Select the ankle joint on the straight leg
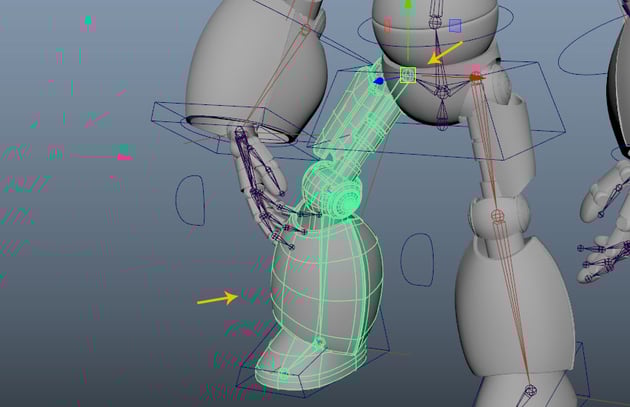This screenshot has height=407, width=630. pos(530,390)
